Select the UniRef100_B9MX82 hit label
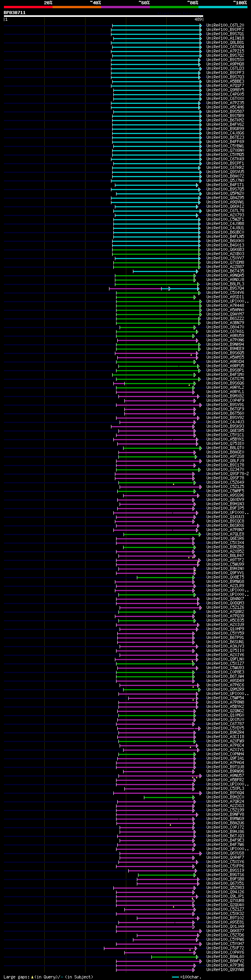 point(225,396)
